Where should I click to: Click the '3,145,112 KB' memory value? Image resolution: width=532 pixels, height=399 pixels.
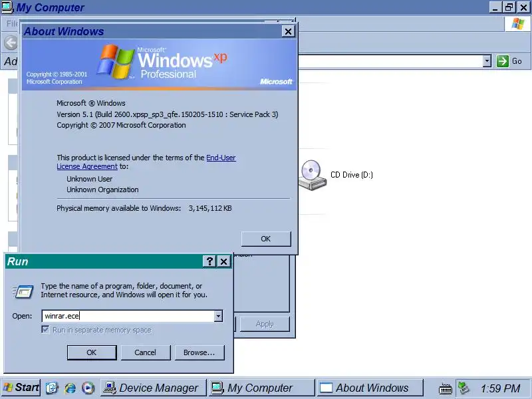[210, 208]
